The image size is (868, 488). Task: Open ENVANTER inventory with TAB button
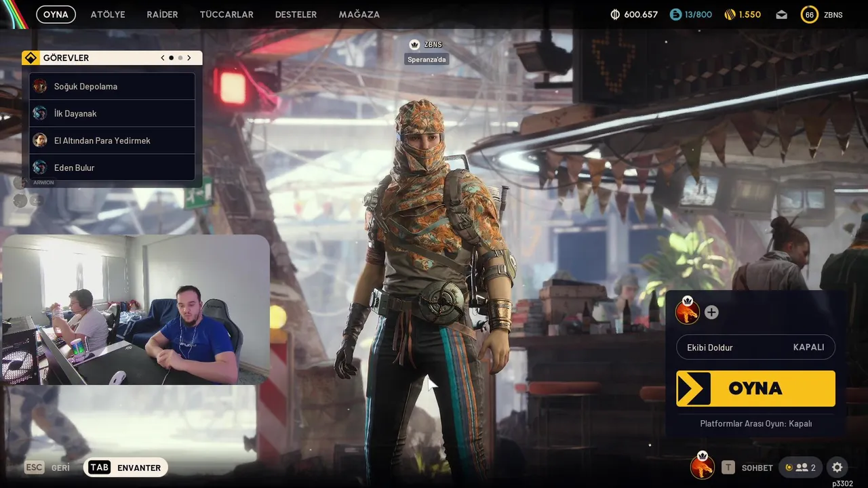pyautogui.click(x=125, y=468)
